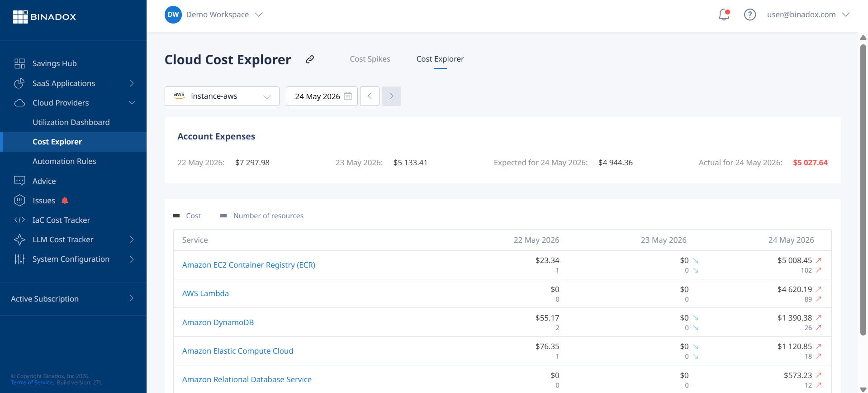Click the $5 133.41 expense value
Screen dimensions: 868x393
(410, 163)
